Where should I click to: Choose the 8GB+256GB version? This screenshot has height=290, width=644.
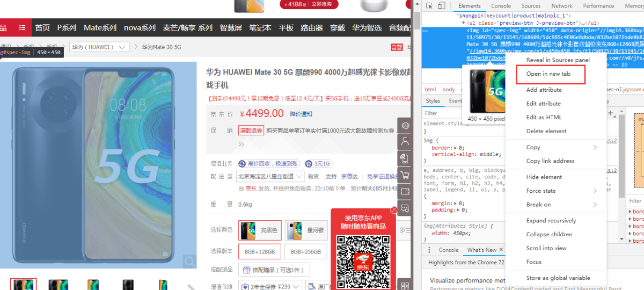point(305,251)
